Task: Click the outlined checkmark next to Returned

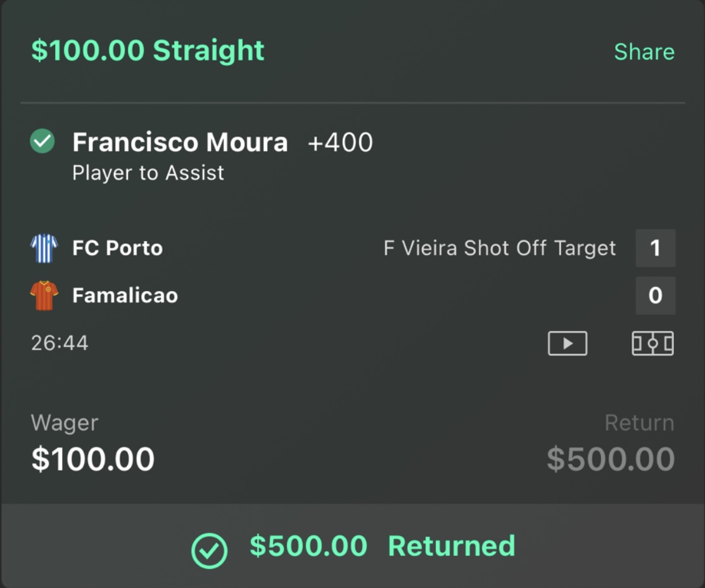Action: 209,549
